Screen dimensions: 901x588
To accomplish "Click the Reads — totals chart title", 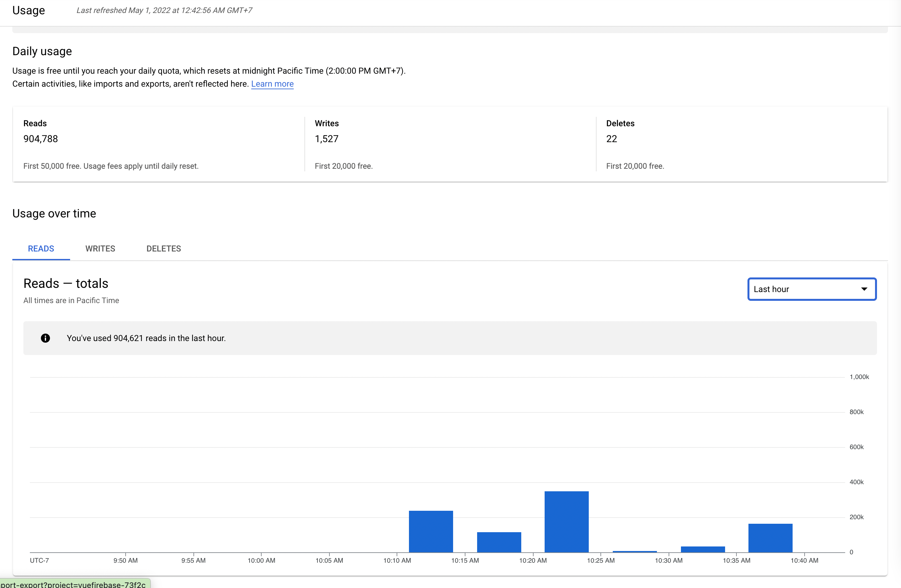I will tap(66, 283).
